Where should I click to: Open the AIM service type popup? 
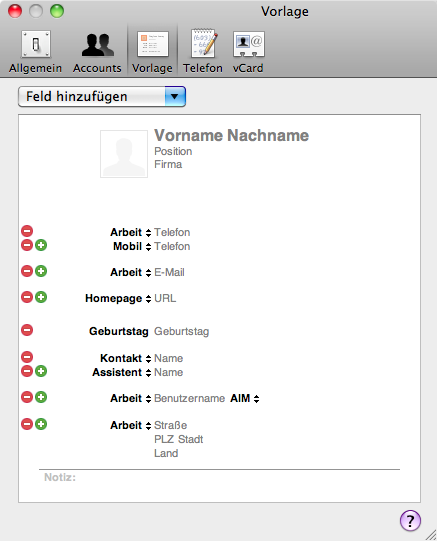pyautogui.click(x=245, y=399)
